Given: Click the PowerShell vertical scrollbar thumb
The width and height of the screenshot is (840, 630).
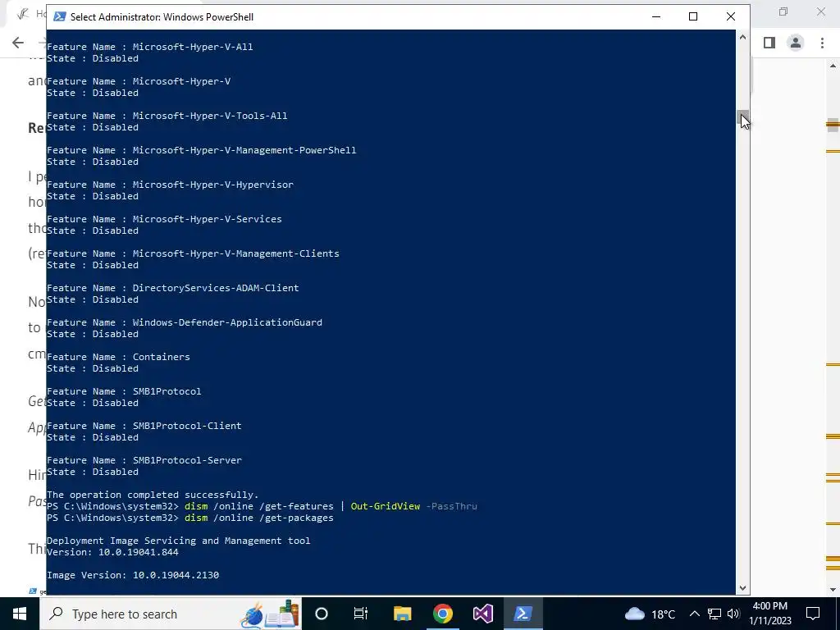Looking at the screenshot, I should coord(742,116).
